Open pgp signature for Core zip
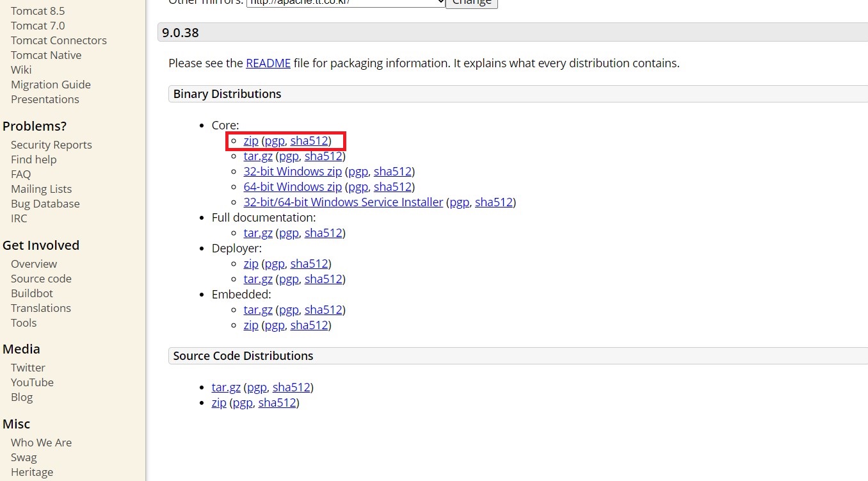The image size is (868, 481). (x=275, y=141)
